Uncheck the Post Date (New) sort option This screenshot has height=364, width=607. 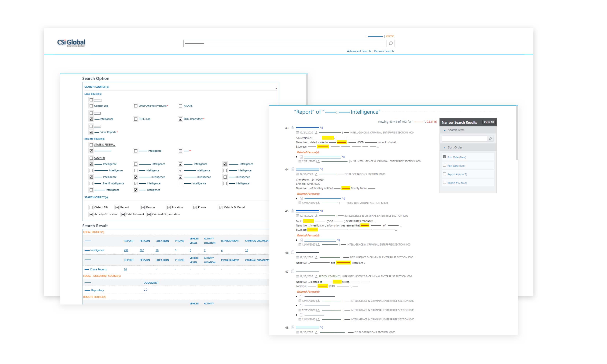pyautogui.click(x=445, y=157)
